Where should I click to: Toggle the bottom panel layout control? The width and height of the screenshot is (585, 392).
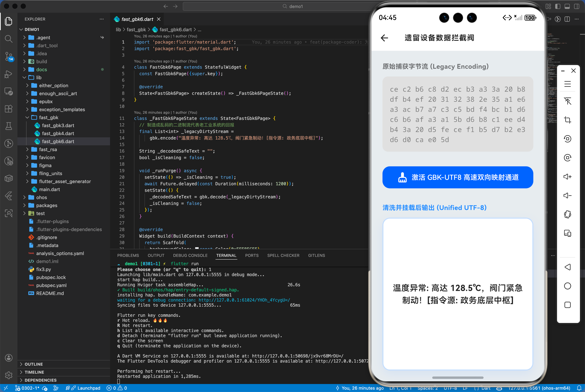[567, 7]
